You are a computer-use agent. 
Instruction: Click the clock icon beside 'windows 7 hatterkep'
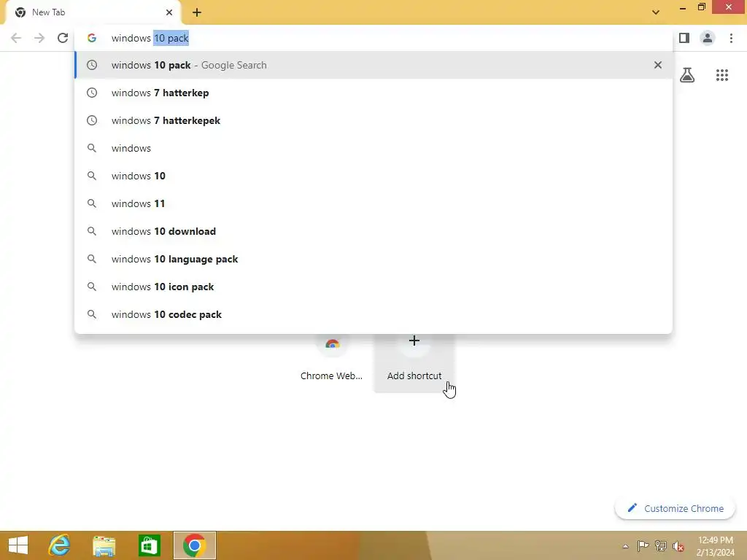pyautogui.click(x=92, y=93)
